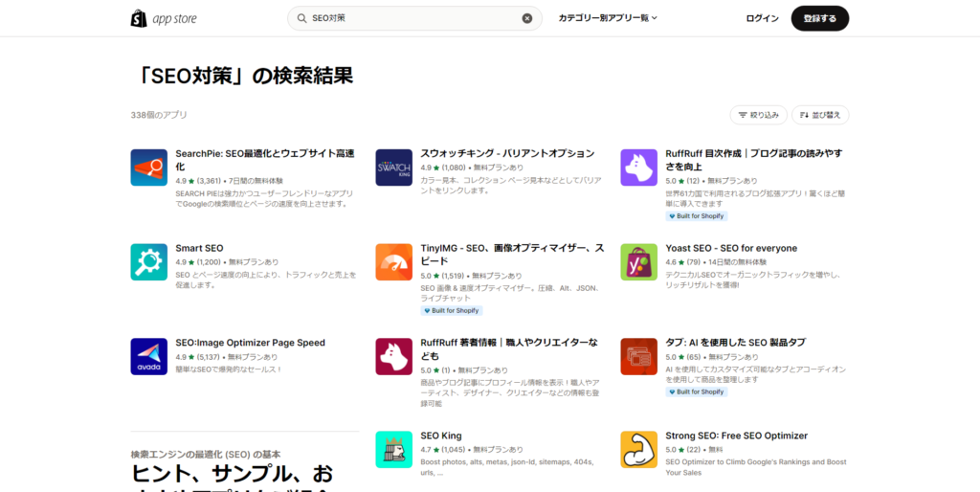Open the Smart SEO title link
Screen dimensions: 980x492
199,248
